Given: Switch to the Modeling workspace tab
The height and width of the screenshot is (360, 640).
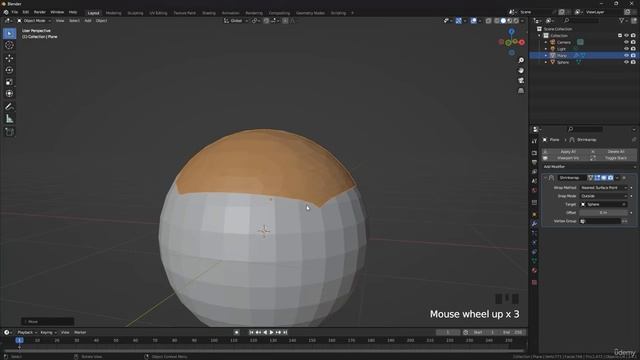Looking at the screenshot, I should (x=113, y=13).
